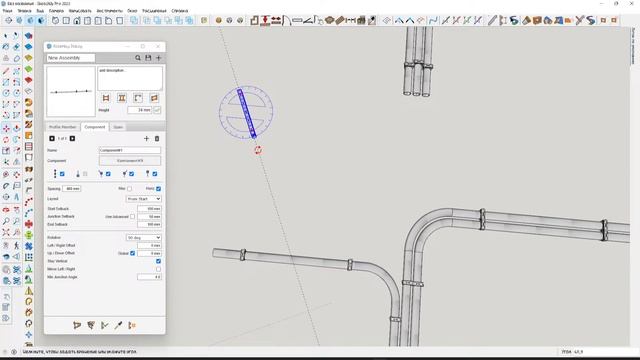Enable the Use Advanced checkbox

click(132, 217)
